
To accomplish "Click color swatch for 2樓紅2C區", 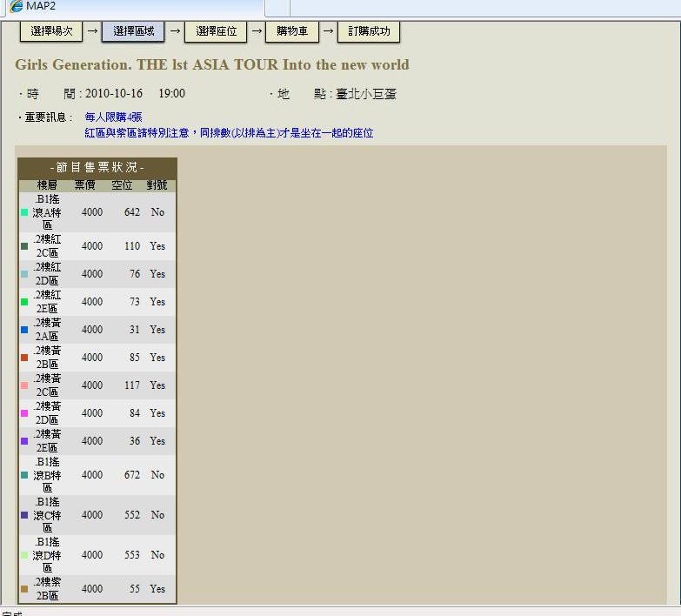I will (24, 246).
